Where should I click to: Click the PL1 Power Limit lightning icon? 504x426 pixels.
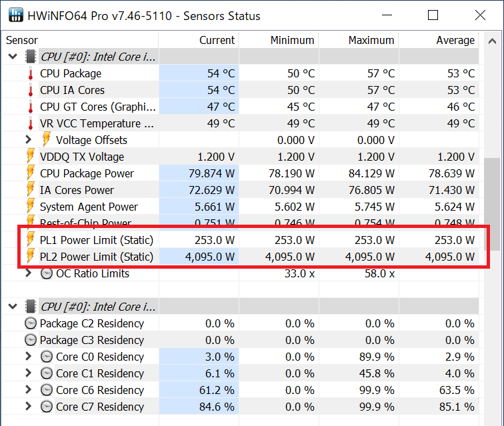pos(31,240)
